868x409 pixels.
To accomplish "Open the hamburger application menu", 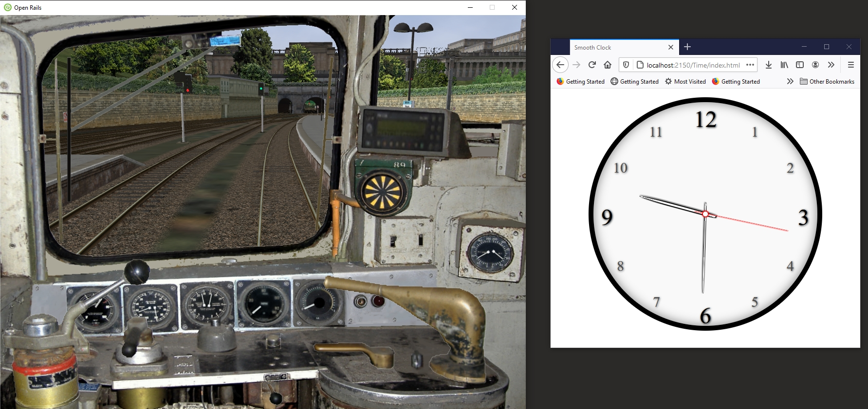I will pos(851,65).
